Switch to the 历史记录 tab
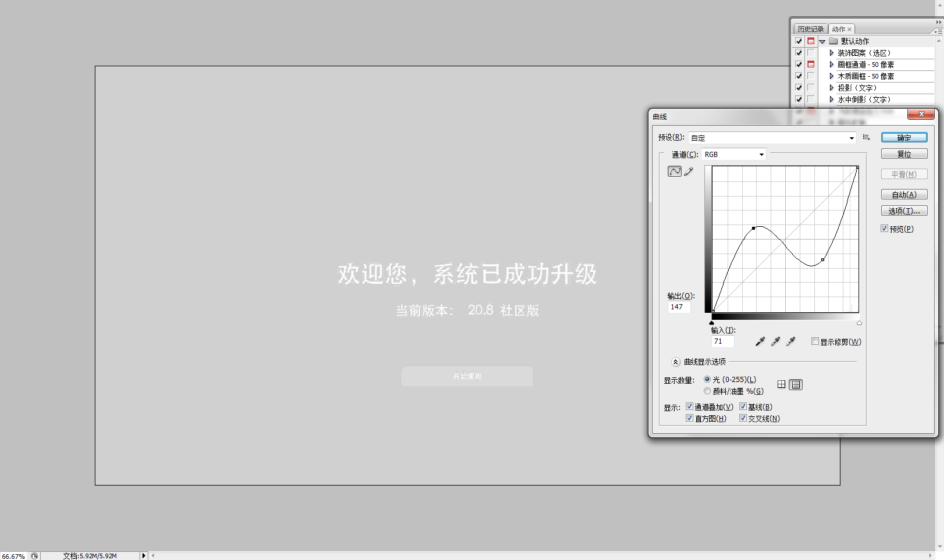The height and width of the screenshot is (560, 944). [811, 29]
